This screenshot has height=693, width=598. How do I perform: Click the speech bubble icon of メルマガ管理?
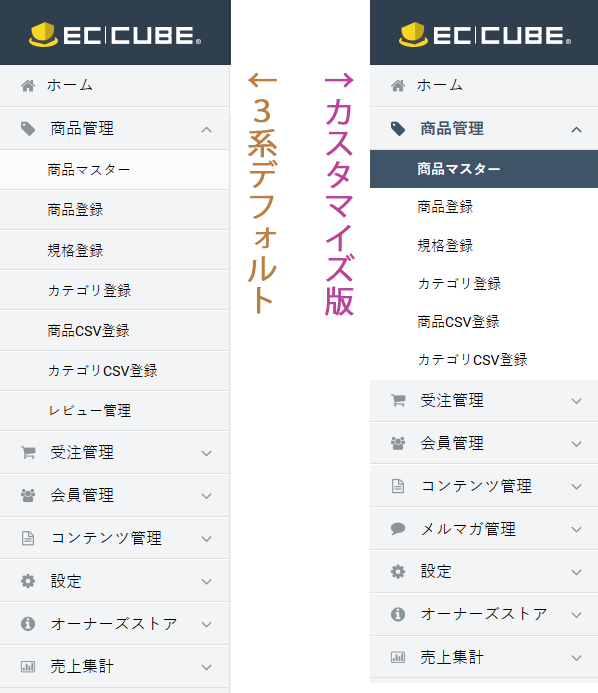coord(398,529)
